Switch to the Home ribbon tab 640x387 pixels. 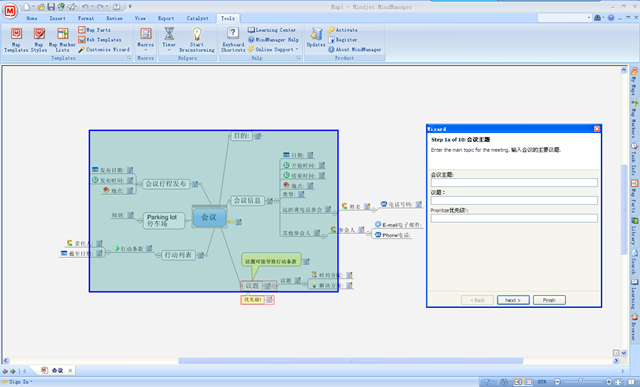[32, 18]
